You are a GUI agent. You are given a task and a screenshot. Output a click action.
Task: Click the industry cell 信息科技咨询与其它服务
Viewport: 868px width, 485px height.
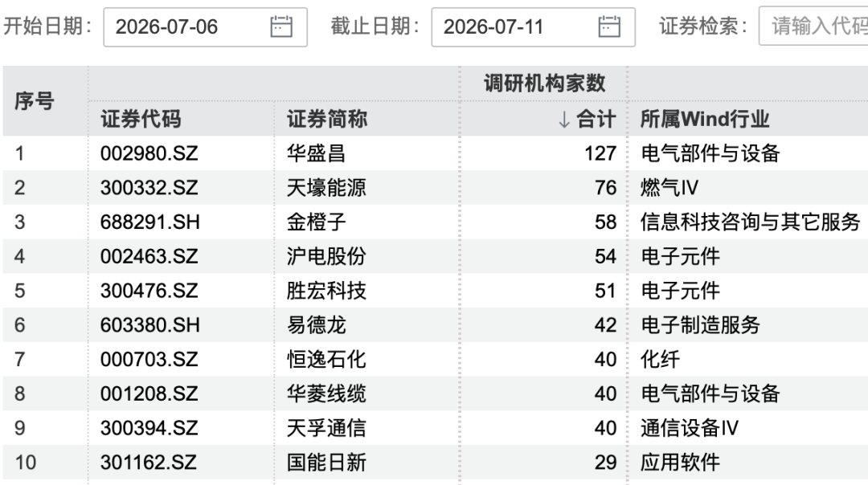tap(750, 222)
